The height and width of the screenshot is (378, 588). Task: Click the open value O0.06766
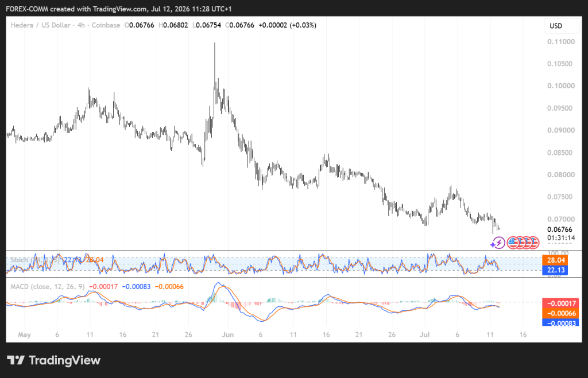coord(140,25)
